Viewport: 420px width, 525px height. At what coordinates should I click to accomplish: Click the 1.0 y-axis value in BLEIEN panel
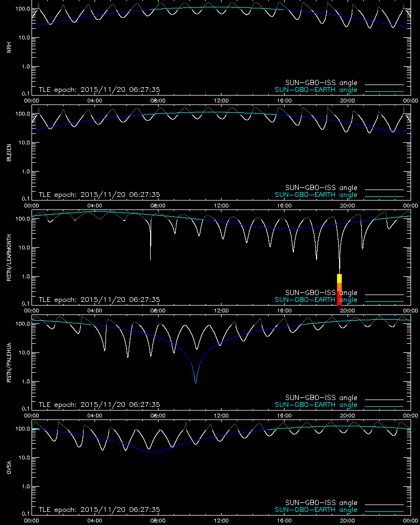click(x=26, y=172)
